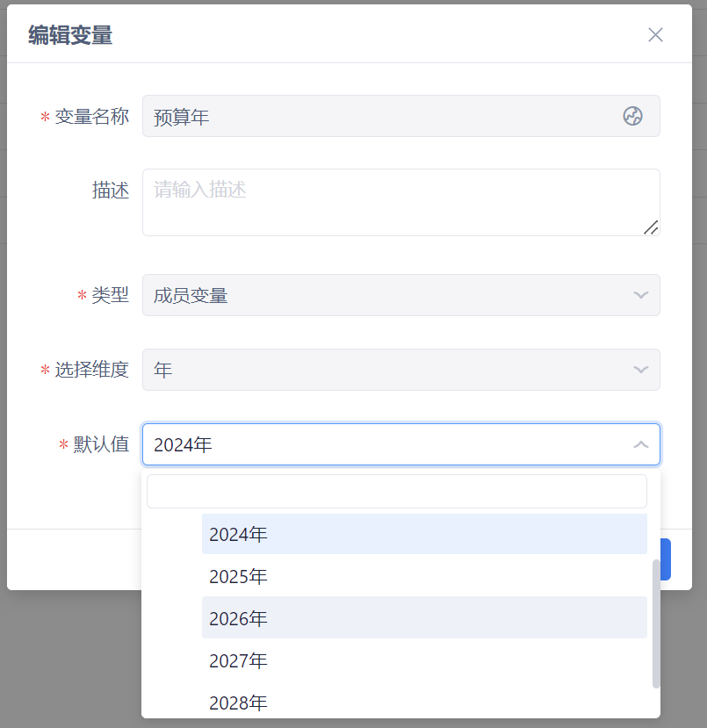Select 2024年 from the dropdown list
Screen dimensions: 707x728
pyautogui.click(x=423, y=534)
